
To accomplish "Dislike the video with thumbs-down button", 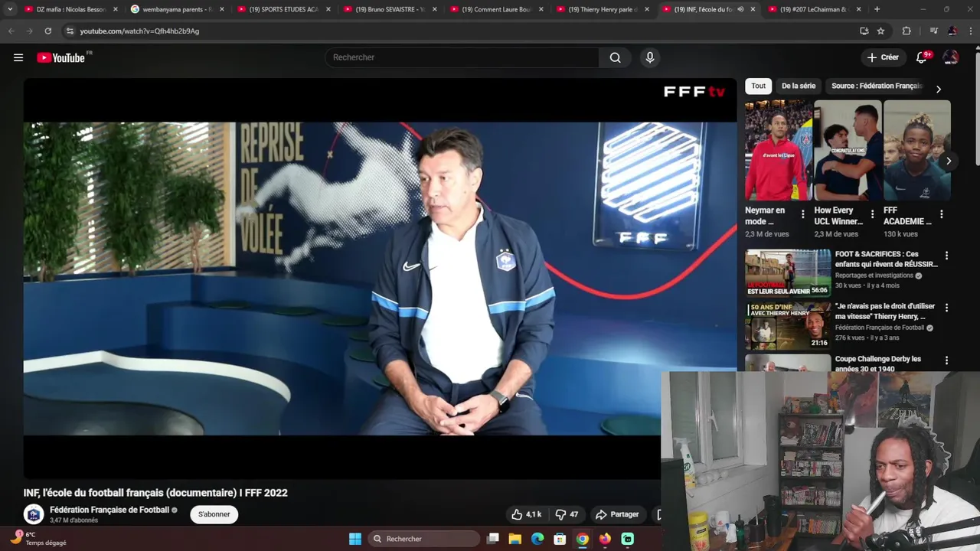I will click(567, 514).
